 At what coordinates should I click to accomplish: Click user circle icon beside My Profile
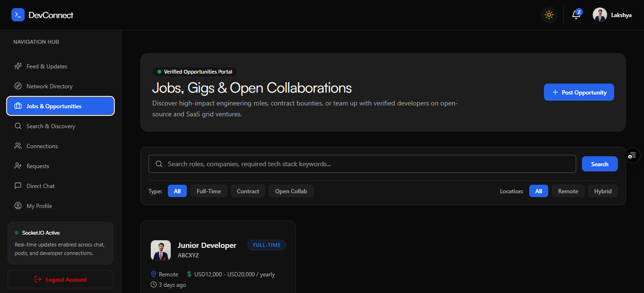[x=18, y=206]
